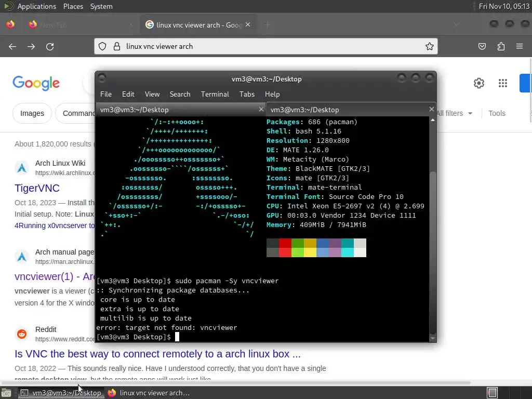Image resolution: width=532 pixels, height=399 pixels.
Task: Open the list all tabs chevron
Action: pyautogui.click(x=457, y=25)
